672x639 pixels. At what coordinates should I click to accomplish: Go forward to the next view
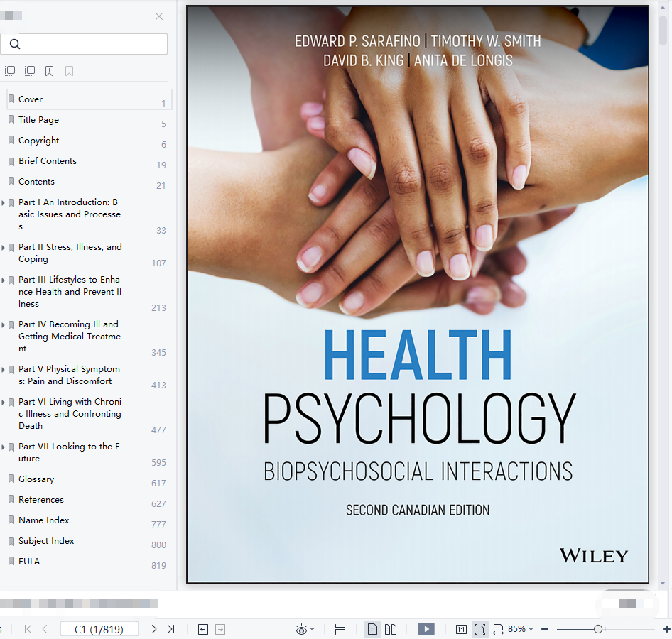click(x=220, y=629)
